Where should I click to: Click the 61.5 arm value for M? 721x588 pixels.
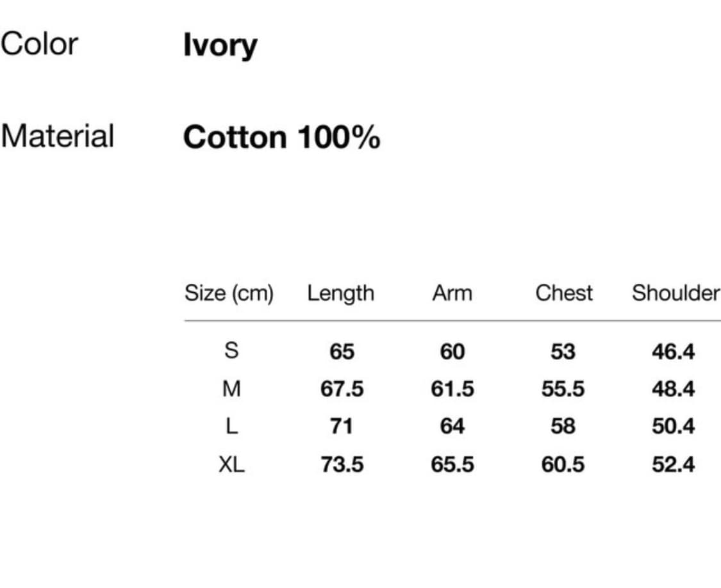click(x=452, y=389)
